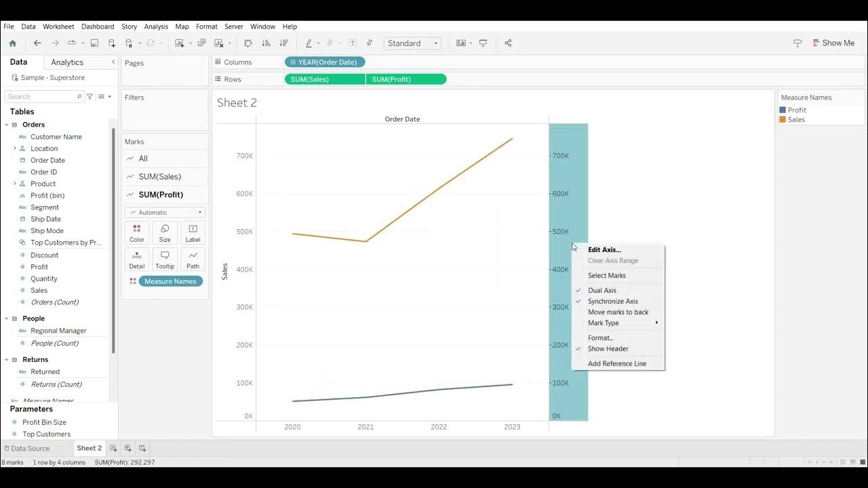Collapse the Returns table
This screenshot has width=868, height=488.
pyautogui.click(x=6, y=360)
